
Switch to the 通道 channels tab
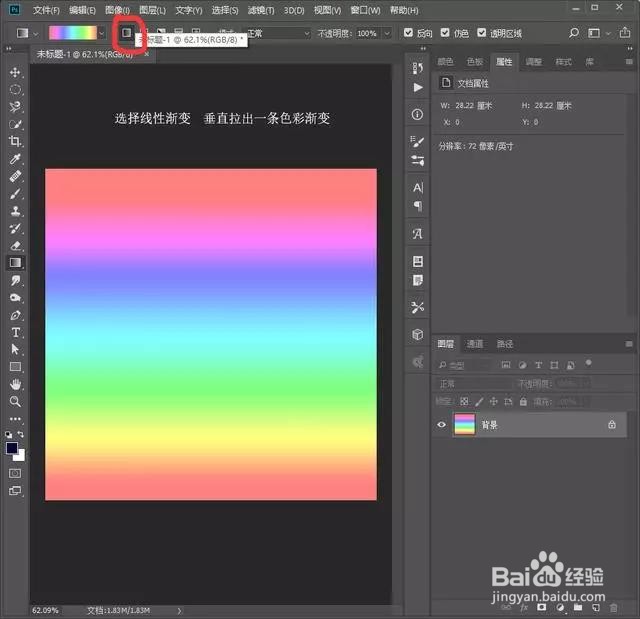tap(475, 344)
